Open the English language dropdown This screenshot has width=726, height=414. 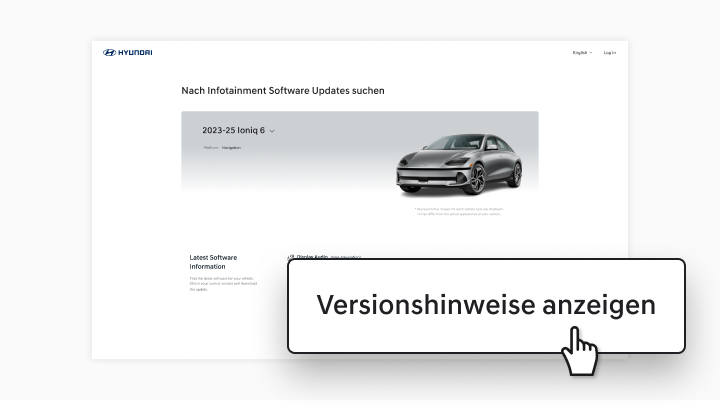[x=581, y=52]
